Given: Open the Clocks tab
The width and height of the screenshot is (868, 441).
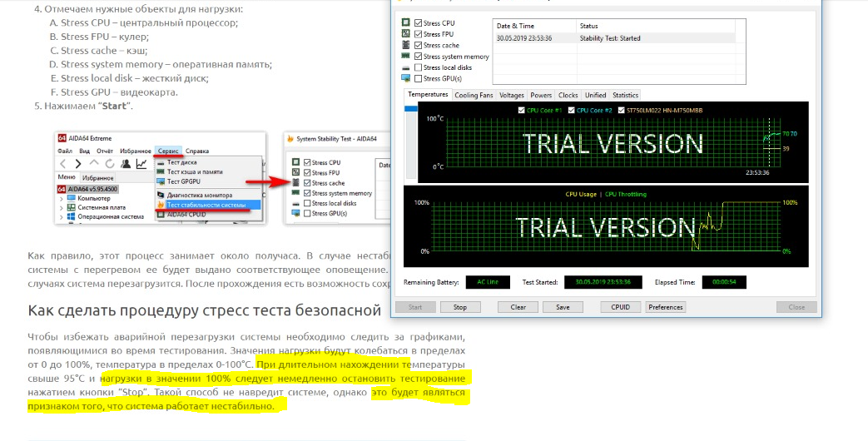Looking at the screenshot, I should (568, 95).
